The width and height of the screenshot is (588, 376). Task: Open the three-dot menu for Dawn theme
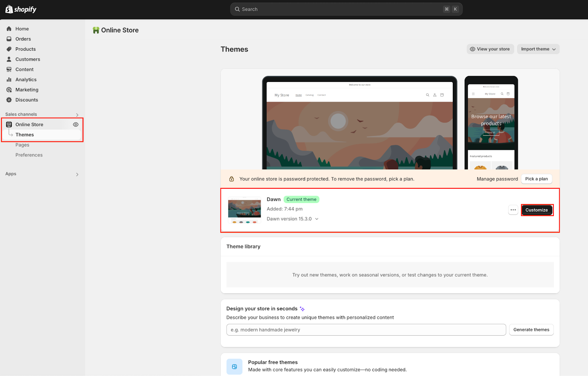(513, 210)
